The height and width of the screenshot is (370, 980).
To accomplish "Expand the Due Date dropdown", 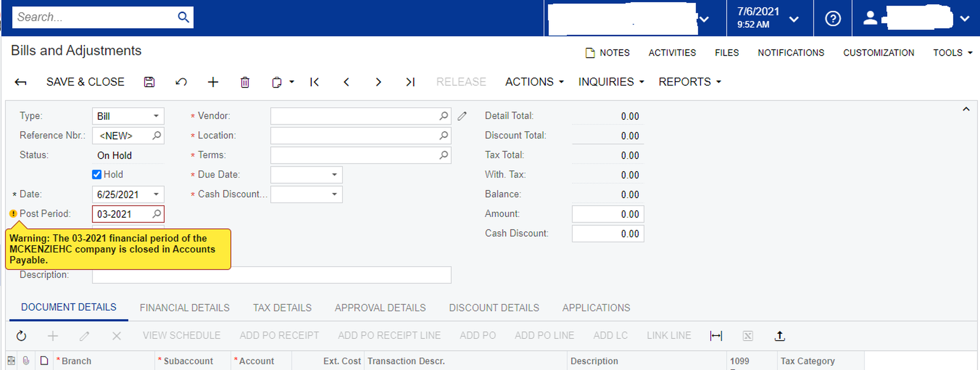I will click(x=334, y=174).
